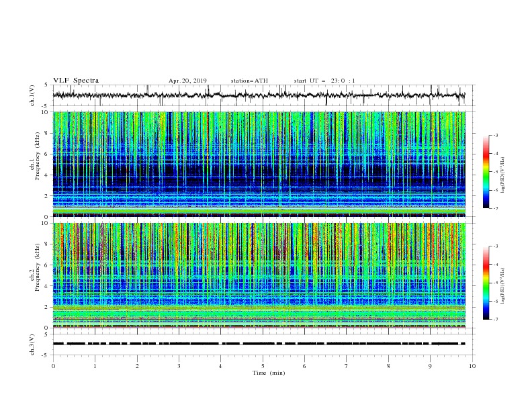Click the upper color bar's -3 tick label
The height and width of the screenshot is (411, 532).
(x=496, y=135)
